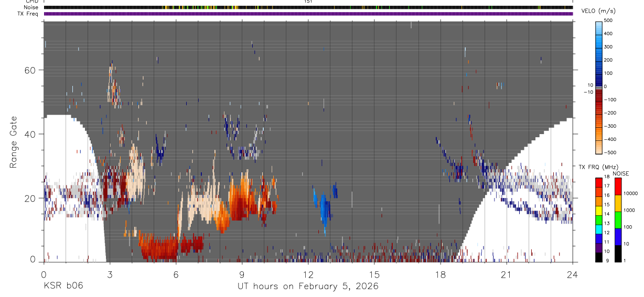This screenshot has height=297, width=644.
Task: Click the blue segment of NOISE color bar
Action: (x=618, y=236)
